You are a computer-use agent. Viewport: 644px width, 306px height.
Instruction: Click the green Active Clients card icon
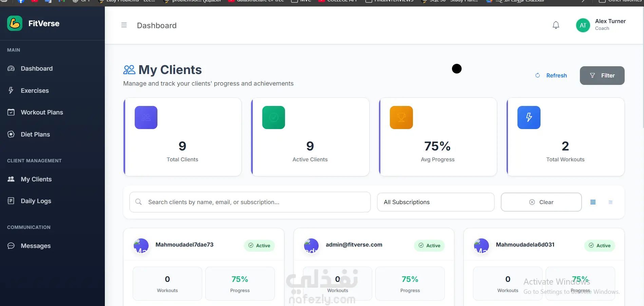point(273,118)
